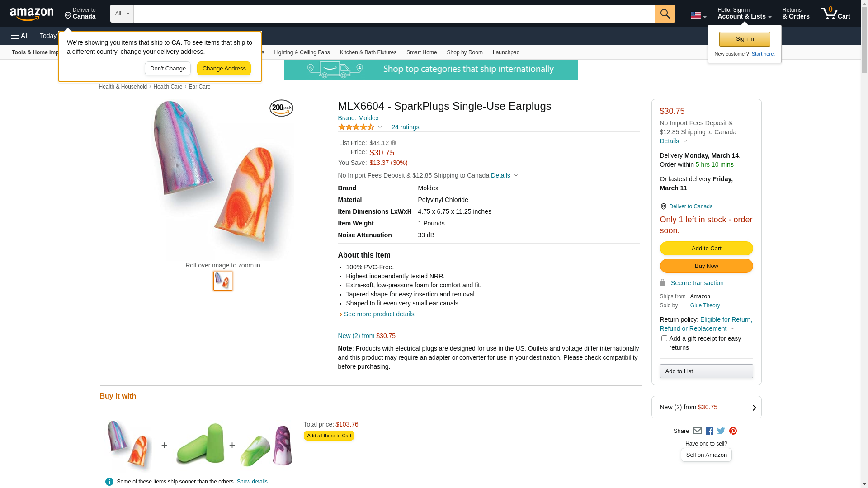The width and height of the screenshot is (868, 488).
Task: Click the search magnifier button
Action: coord(665,14)
